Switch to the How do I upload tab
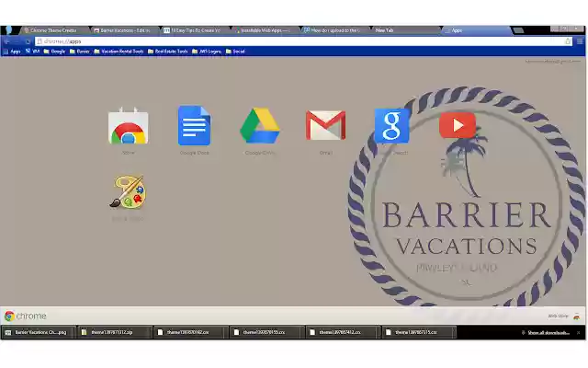Viewport: 588px width, 368px height. coord(334,30)
